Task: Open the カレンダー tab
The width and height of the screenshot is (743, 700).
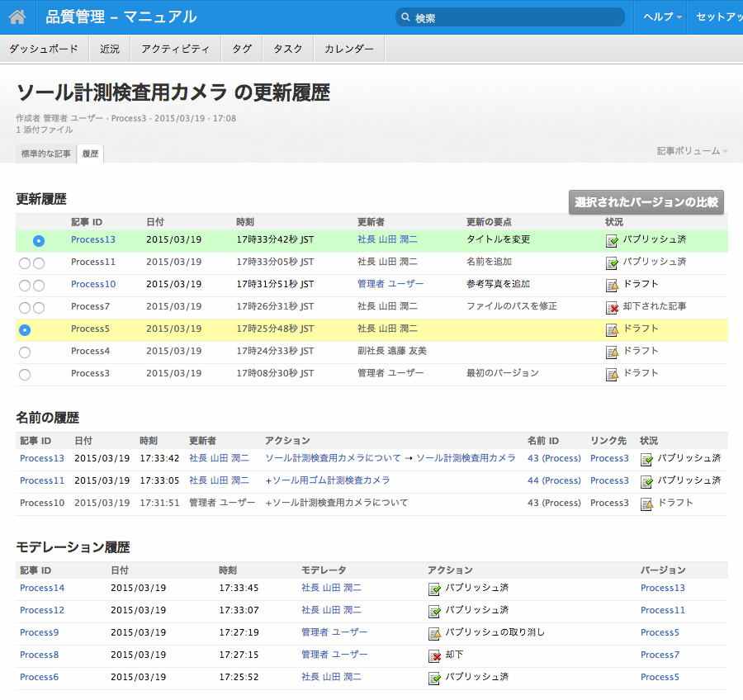Action: coord(349,49)
